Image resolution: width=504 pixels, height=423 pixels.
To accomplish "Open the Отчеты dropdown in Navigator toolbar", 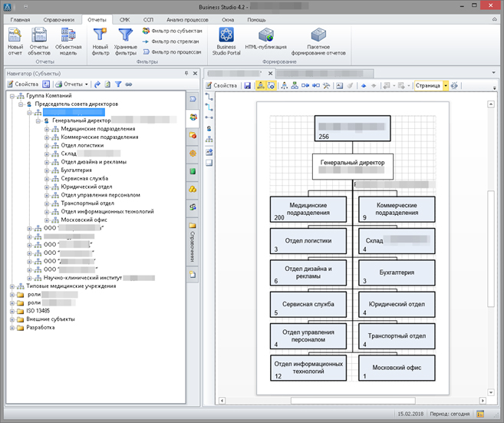I will [72, 84].
